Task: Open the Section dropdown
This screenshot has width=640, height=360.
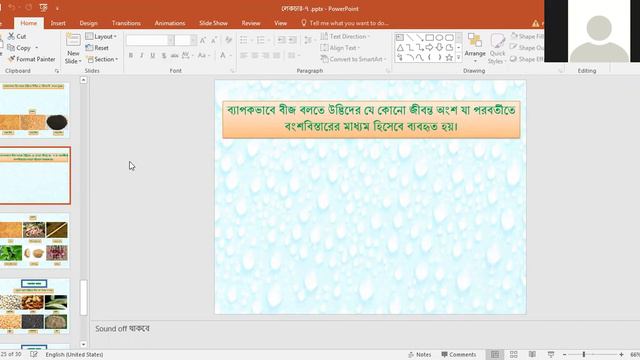Action: click(x=102, y=59)
